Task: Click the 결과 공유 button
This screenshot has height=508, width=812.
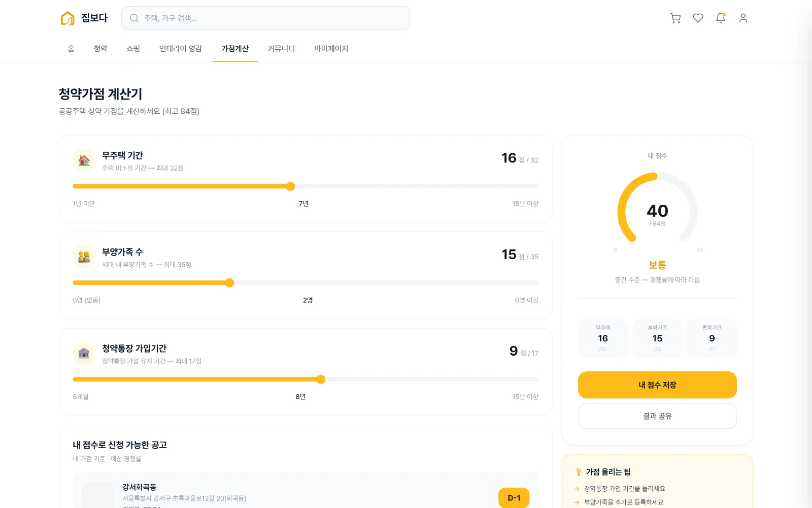Action: click(657, 416)
